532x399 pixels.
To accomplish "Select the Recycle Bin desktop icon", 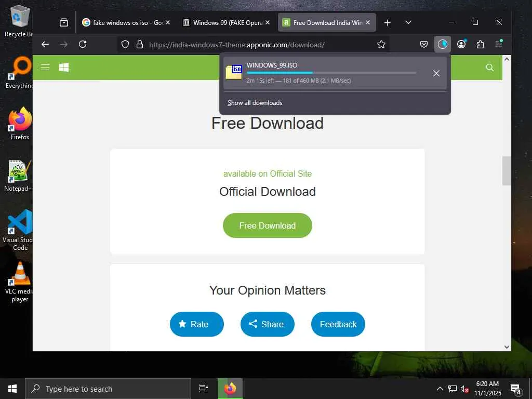I will click(18, 21).
